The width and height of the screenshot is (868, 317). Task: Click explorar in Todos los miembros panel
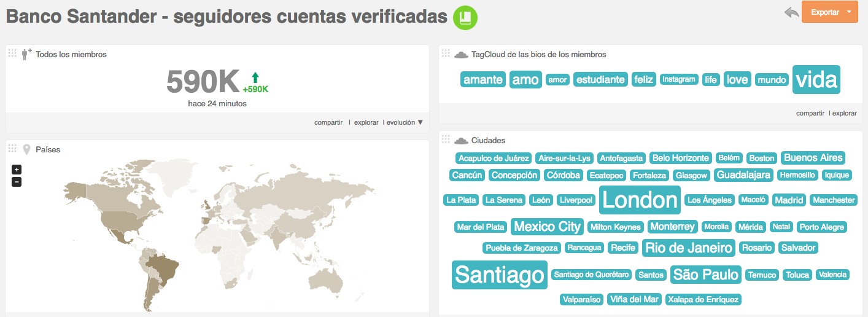[x=366, y=122]
